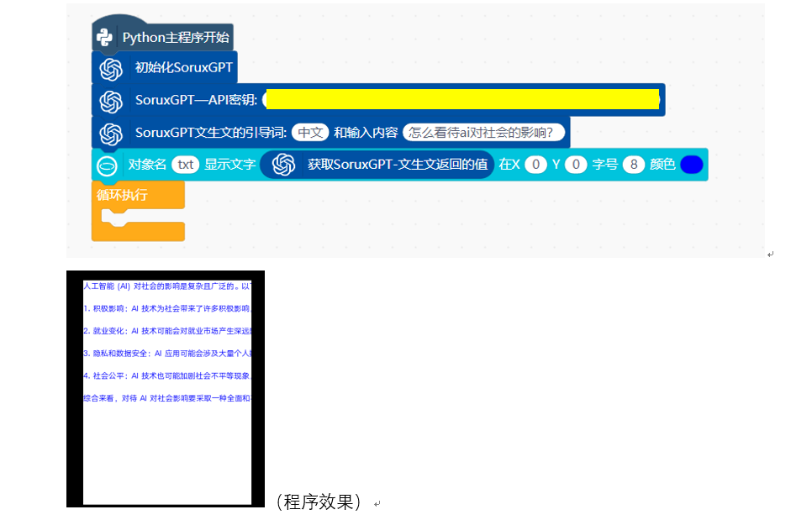The width and height of the screenshot is (812, 520).
Task: Click the output line starting 3. 隐私和数据安全
Action: pyautogui.click(x=167, y=354)
